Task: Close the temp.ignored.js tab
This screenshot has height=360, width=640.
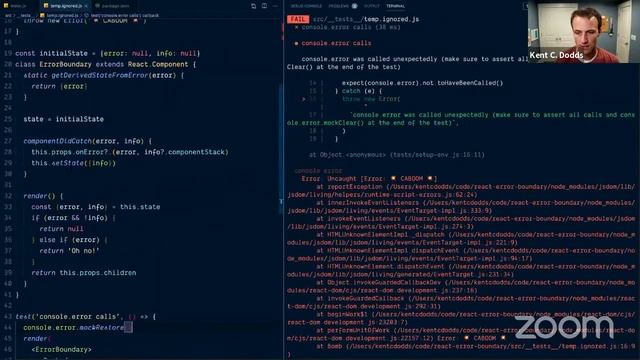Action: (86, 6)
